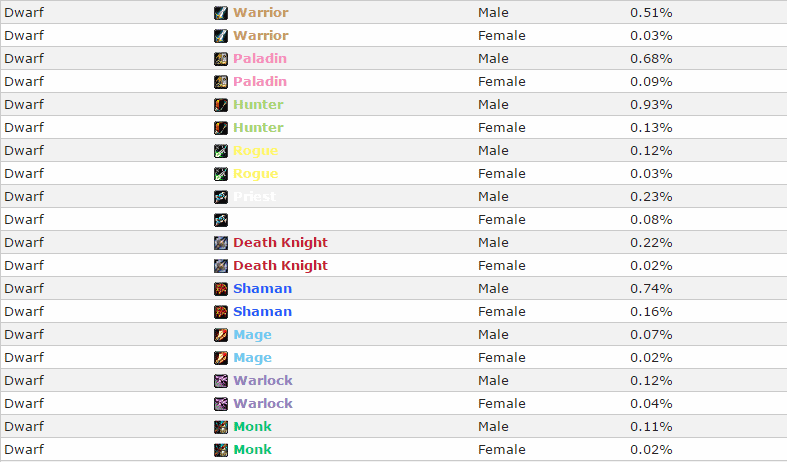Click the white Priest link, Male row

coord(254,197)
